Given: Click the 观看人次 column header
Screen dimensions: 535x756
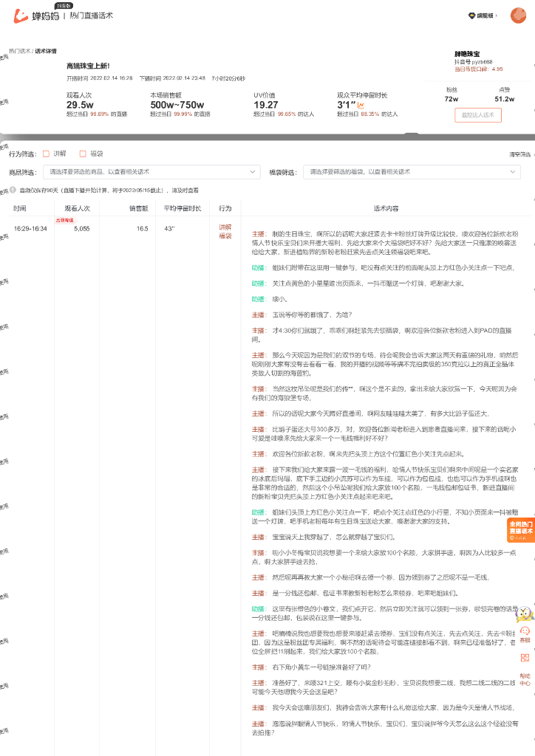Looking at the screenshot, I should click(x=77, y=208).
